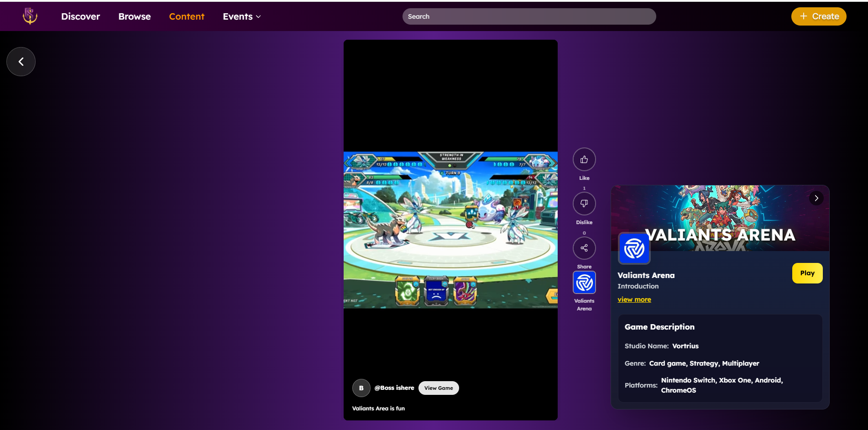Viewport: 868px width, 430px height.
Task: Open Valiants Arena icon beside the video
Action: pos(584,283)
